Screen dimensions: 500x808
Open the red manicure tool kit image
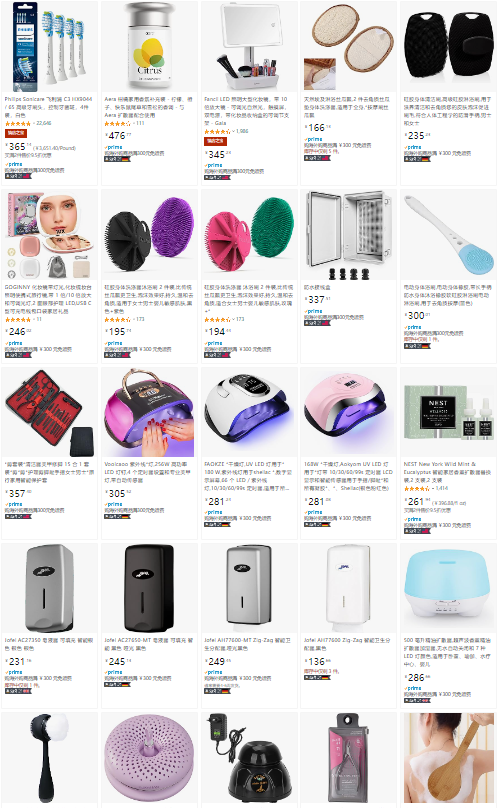point(49,412)
